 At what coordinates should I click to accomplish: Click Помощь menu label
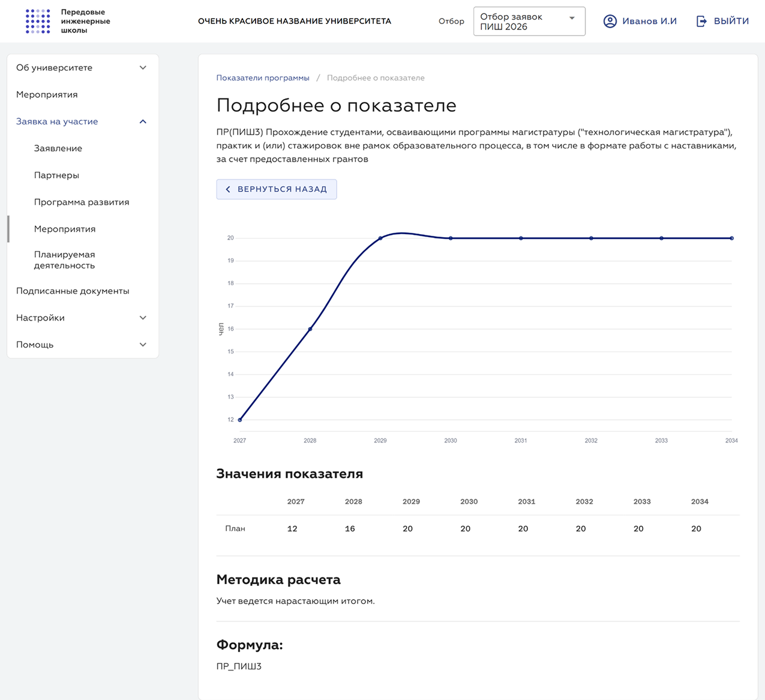(35, 345)
